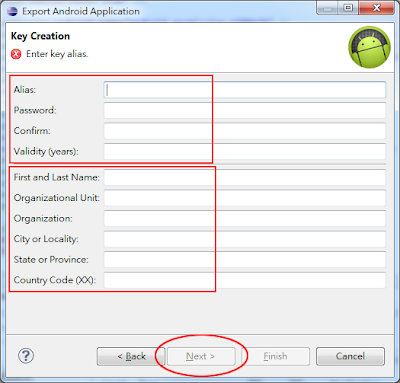Click the City or Locality field

click(245, 239)
